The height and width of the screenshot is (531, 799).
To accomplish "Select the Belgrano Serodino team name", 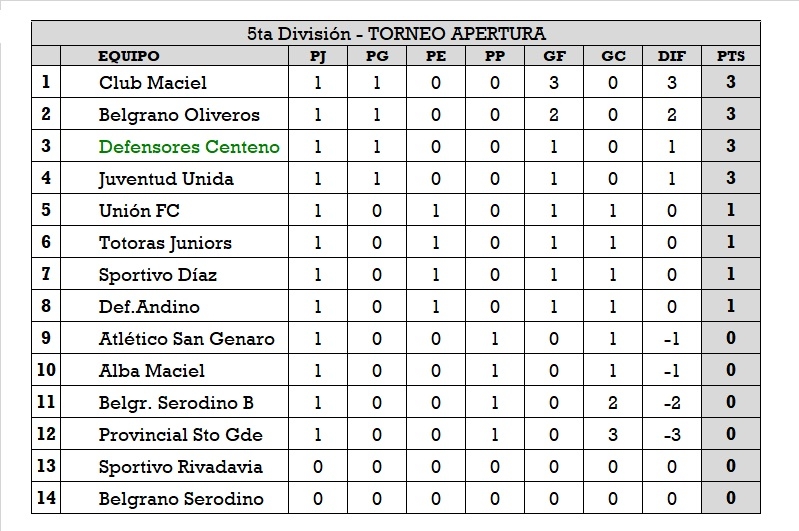I will pos(181,499).
